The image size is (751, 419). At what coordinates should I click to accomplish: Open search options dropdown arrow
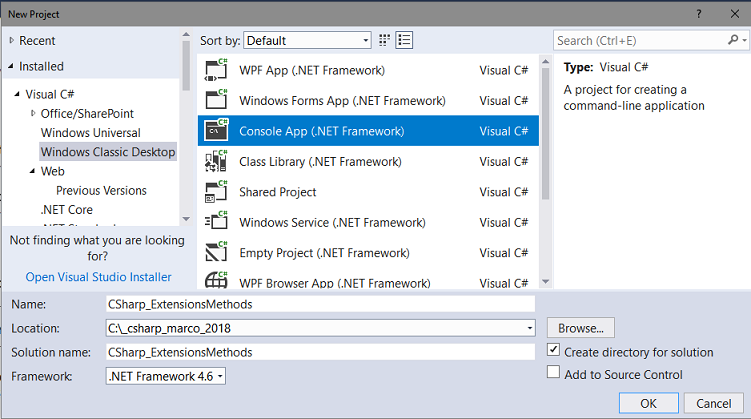tap(744, 41)
